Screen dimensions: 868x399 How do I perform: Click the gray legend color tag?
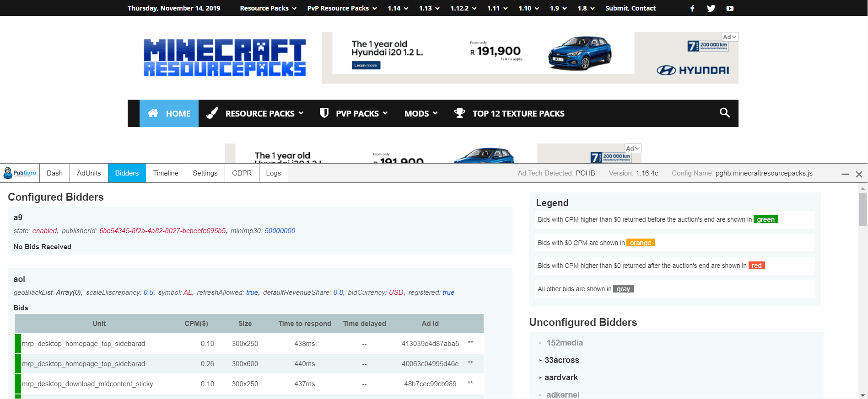(623, 289)
